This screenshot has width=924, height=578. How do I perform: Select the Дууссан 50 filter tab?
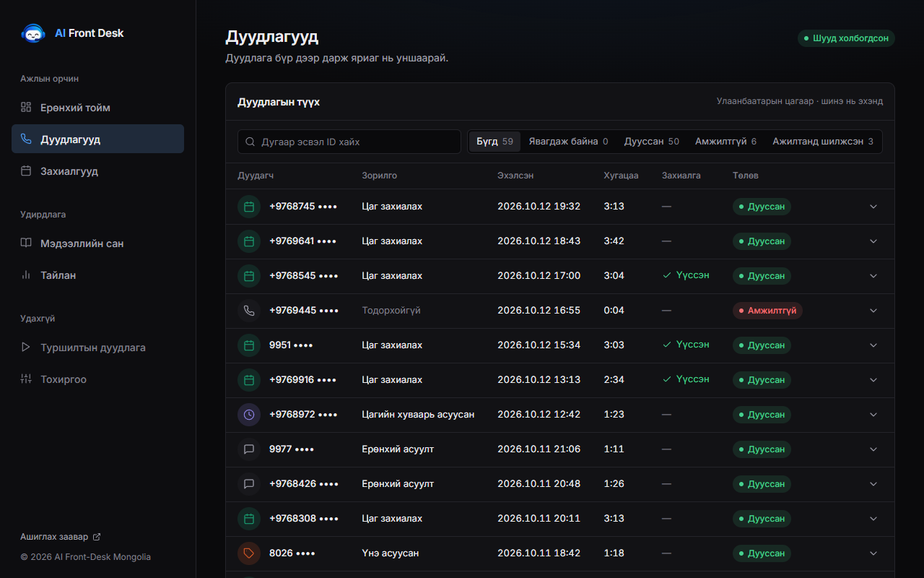point(652,142)
